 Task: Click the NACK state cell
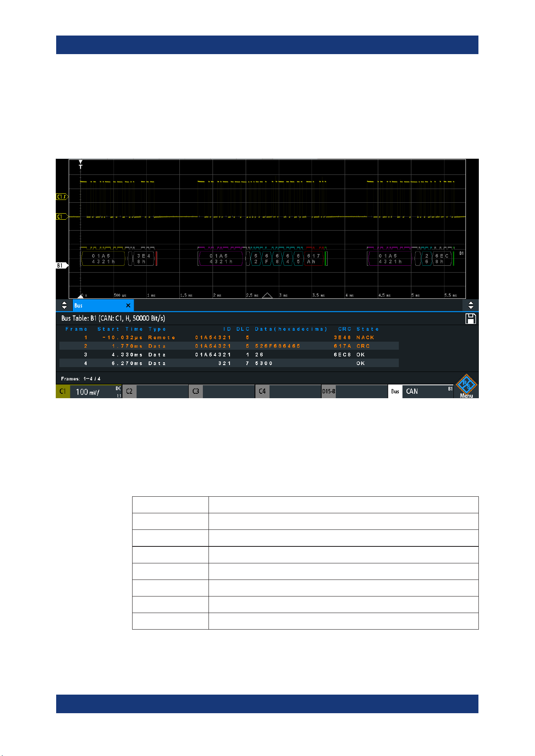[365, 338]
